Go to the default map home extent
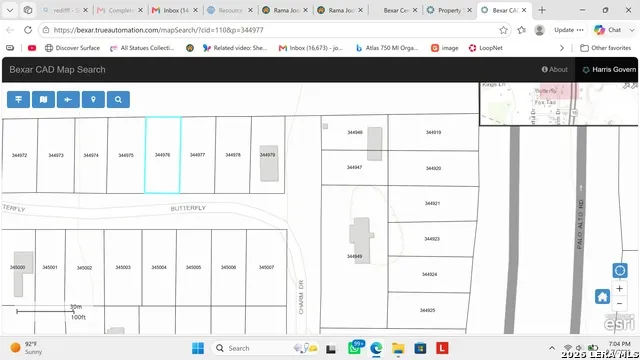The width and height of the screenshot is (640, 360). pyautogui.click(x=602, y=296)
